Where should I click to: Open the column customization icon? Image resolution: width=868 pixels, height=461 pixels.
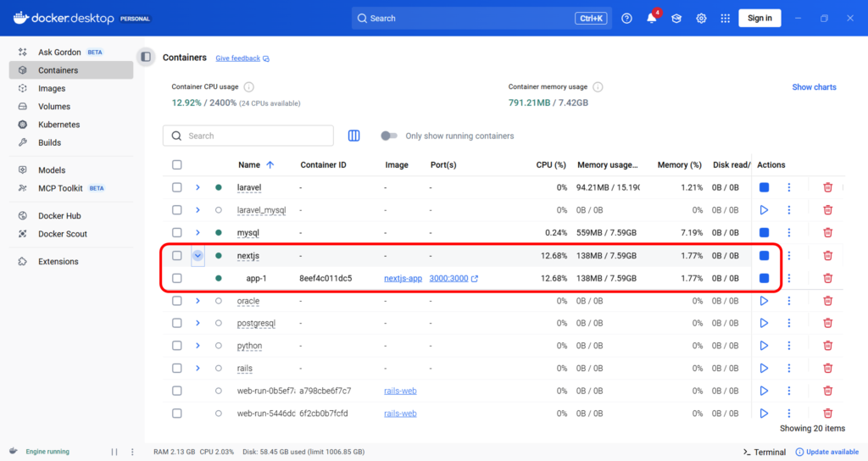pyautogui.click(x=354, y=136)
